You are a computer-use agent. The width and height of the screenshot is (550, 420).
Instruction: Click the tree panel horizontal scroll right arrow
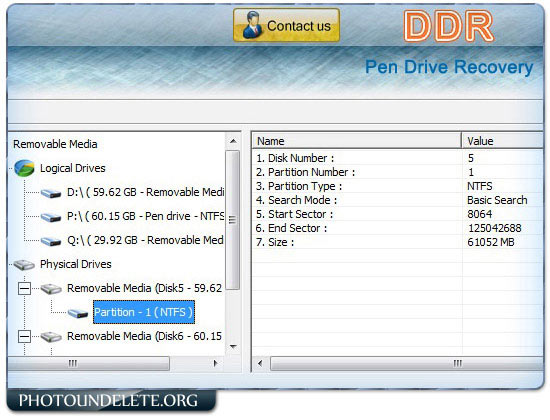click(x=215, y=363)
